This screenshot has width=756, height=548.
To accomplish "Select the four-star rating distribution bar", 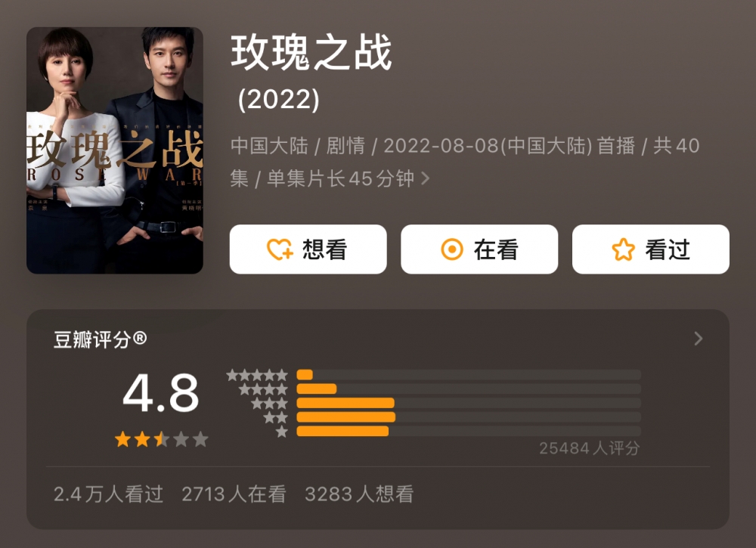I will point(469,389).
